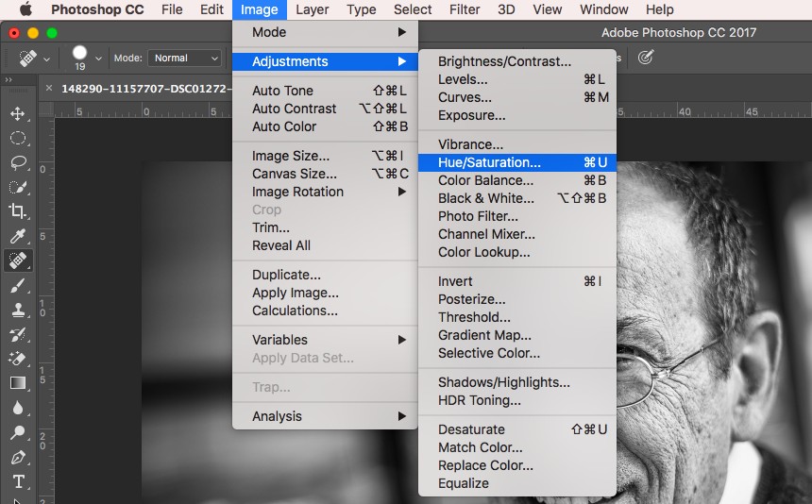Open the Edit menu

(x=211, y=9)
